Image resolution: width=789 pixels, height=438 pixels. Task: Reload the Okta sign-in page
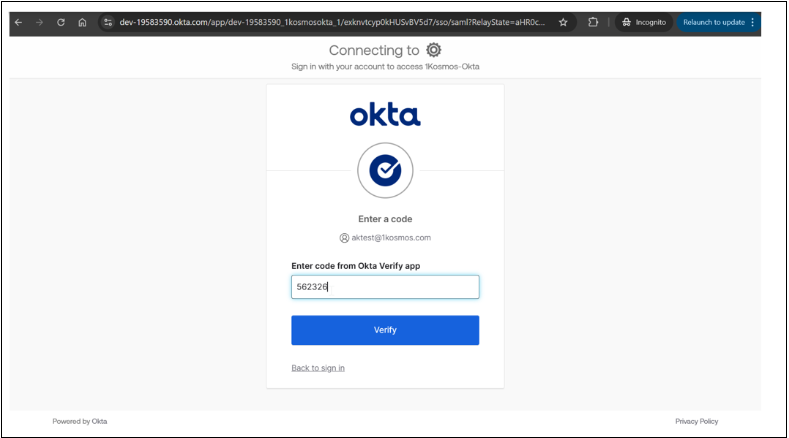pyautogui.click(x=61, y=22)
